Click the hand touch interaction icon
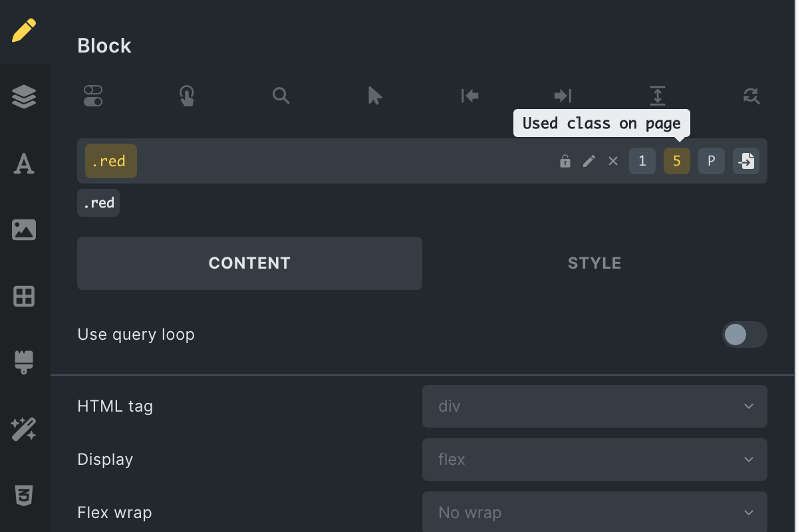Image resolution: width=798 pixels, height=532 pixels. 187,96
